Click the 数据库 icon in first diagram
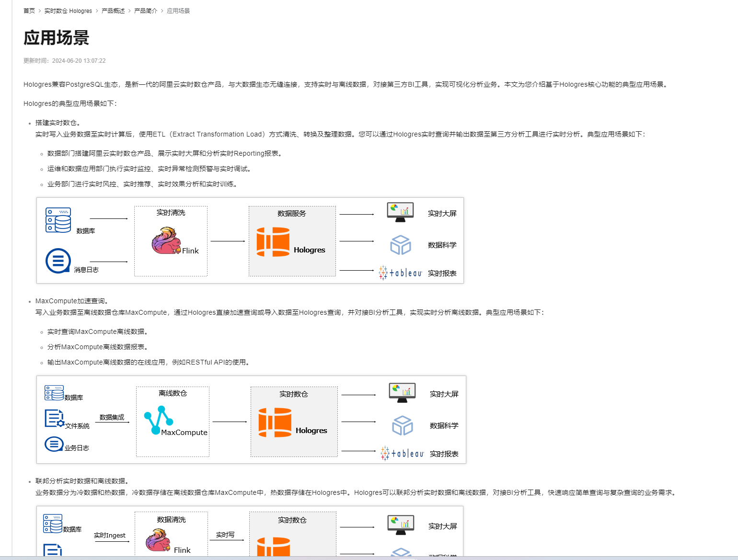This screenshot has width=738, height=560. (58, 220)
